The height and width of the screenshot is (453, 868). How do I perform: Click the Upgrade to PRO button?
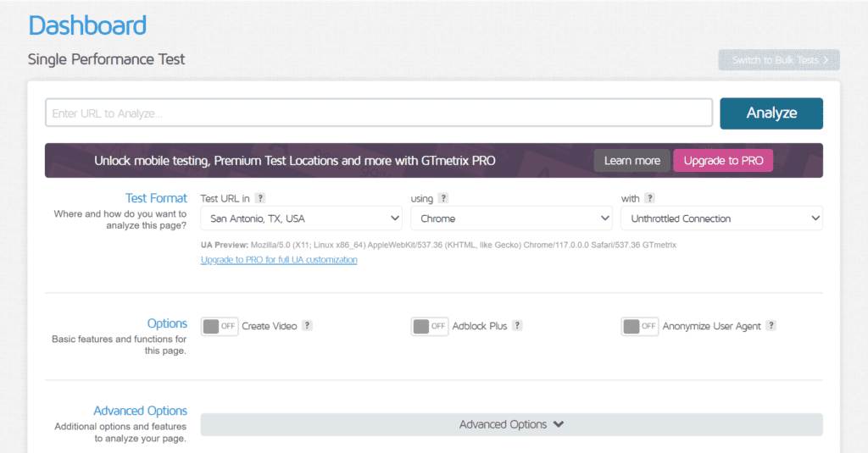coord(723,160)
